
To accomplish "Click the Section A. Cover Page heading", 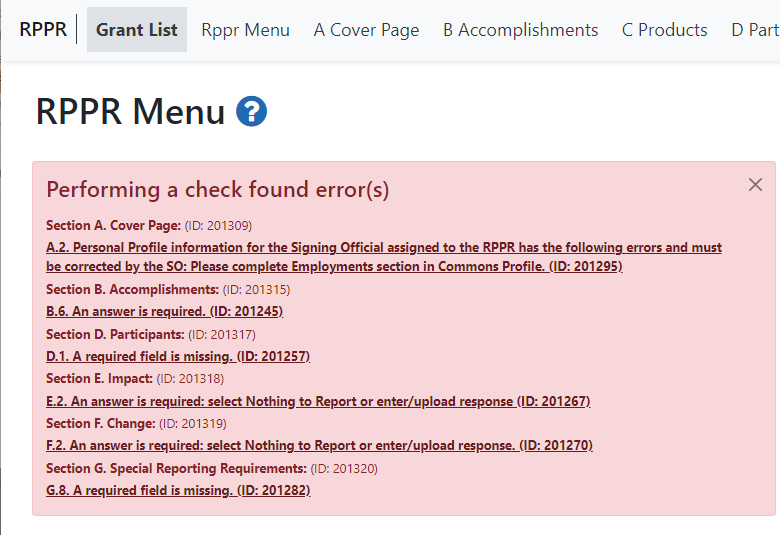I will coord(113,225).
